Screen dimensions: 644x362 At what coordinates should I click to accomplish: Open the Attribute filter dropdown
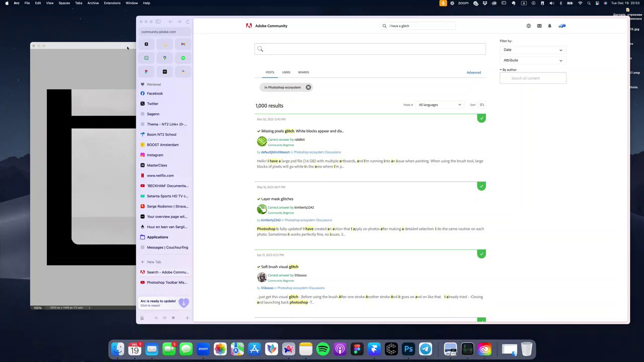coord(533,60)
